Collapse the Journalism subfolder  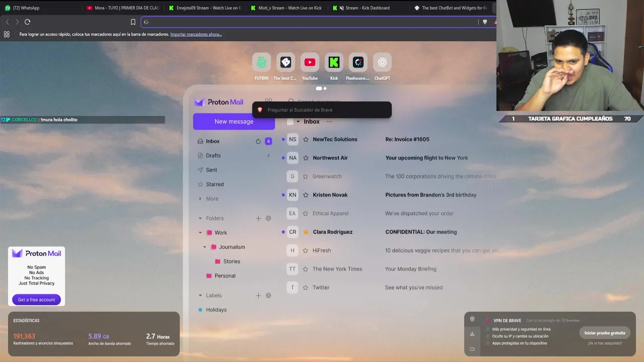click(205, 247)
